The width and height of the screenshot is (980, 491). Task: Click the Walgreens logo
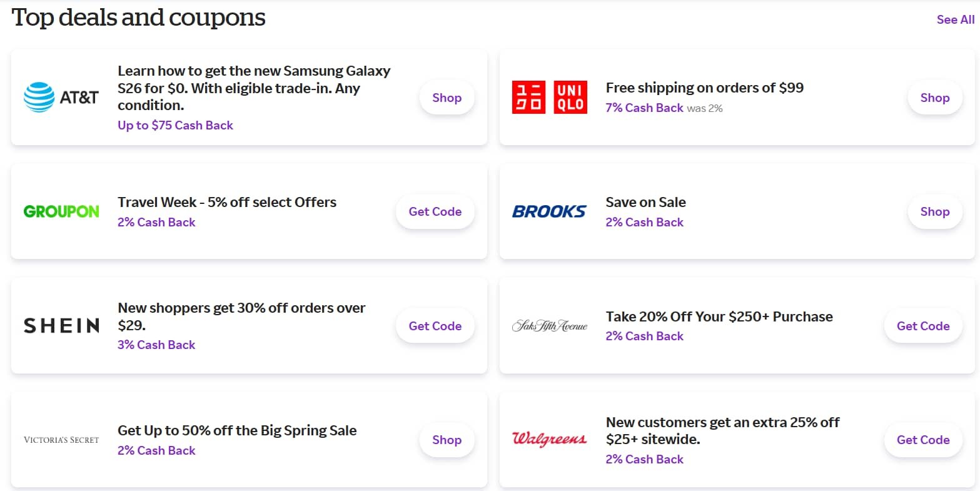(x=549, y=439)
